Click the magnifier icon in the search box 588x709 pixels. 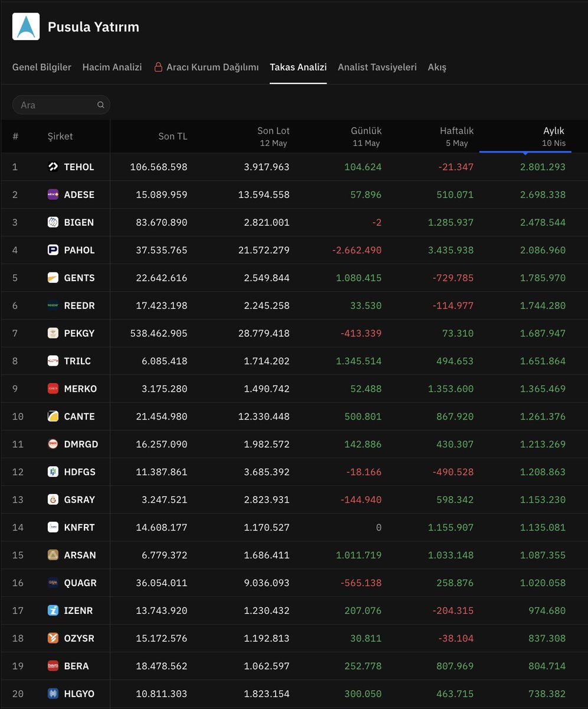click(x=101, y=105)
